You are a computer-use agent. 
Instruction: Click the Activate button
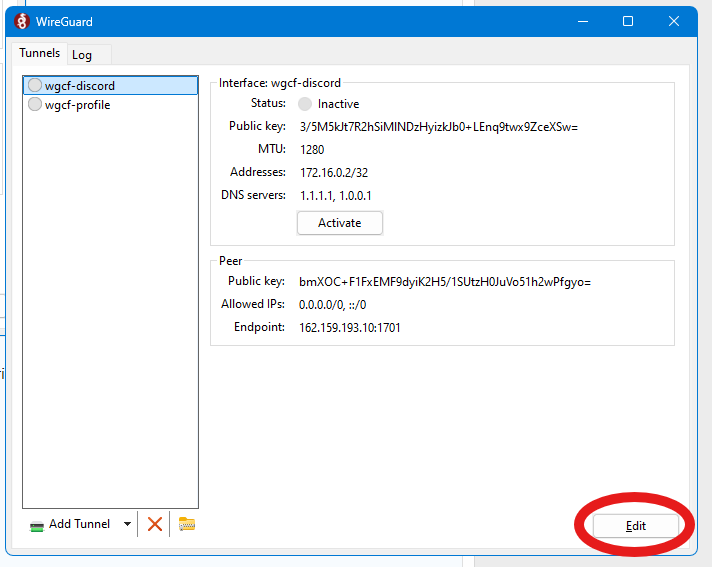click(x=340, y=223)
